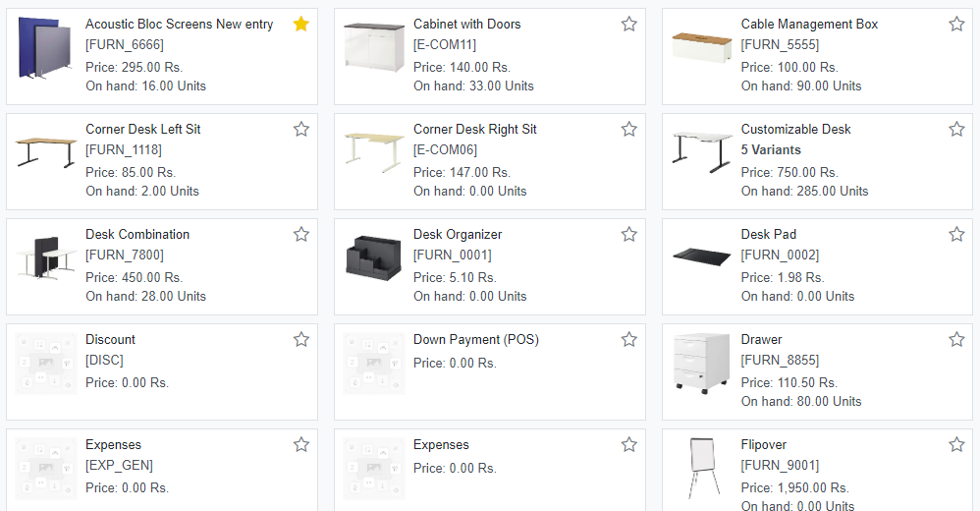The image size is (980, 511).
Task: Open Customizable Desk product title
Action: [795, 130]
